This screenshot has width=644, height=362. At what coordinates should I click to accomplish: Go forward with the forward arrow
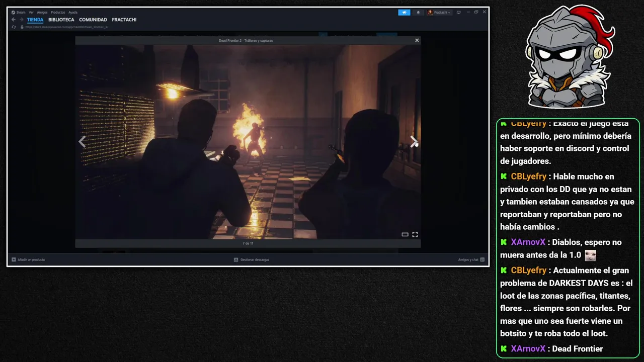pyautogui.click(x=21, y=20)
